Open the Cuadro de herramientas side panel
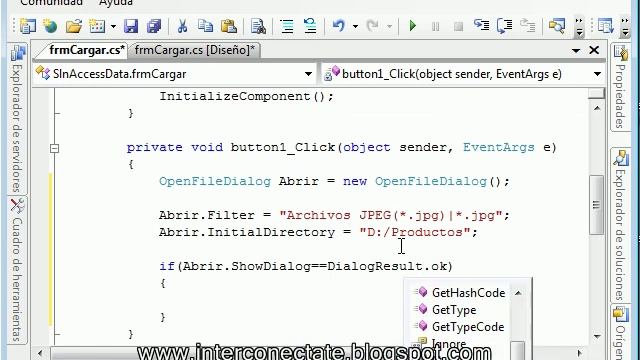 point(17,270)
